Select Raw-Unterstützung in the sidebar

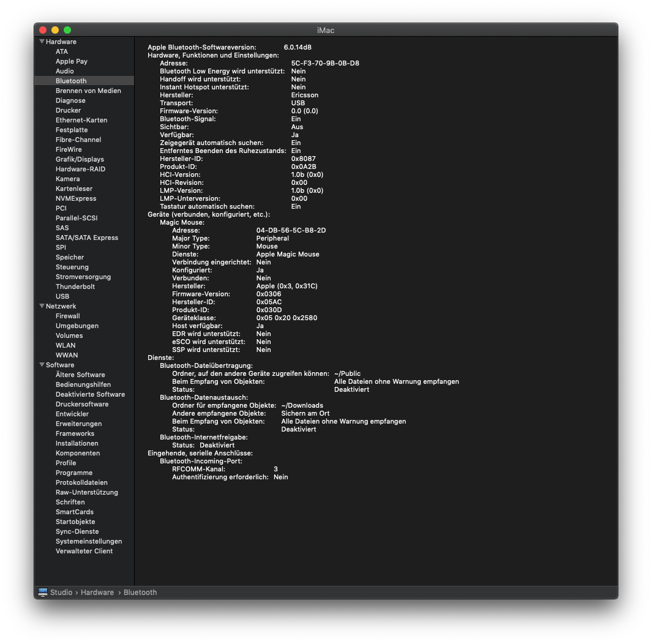click(87, 492)
